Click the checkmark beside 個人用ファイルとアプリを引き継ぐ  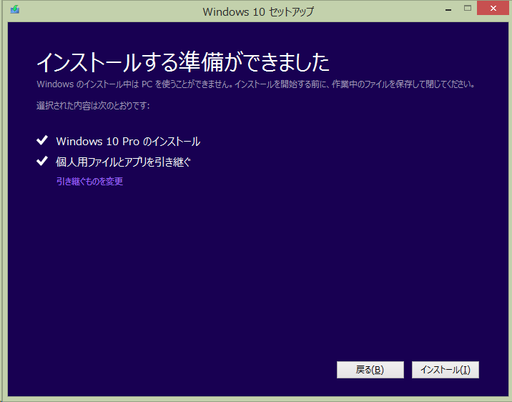(42, 161)
